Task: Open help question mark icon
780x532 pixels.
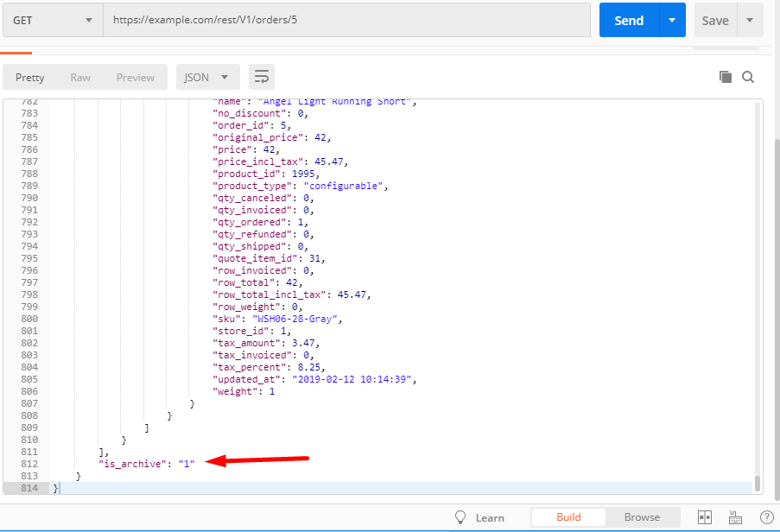Action: click(x=766, y=517)
